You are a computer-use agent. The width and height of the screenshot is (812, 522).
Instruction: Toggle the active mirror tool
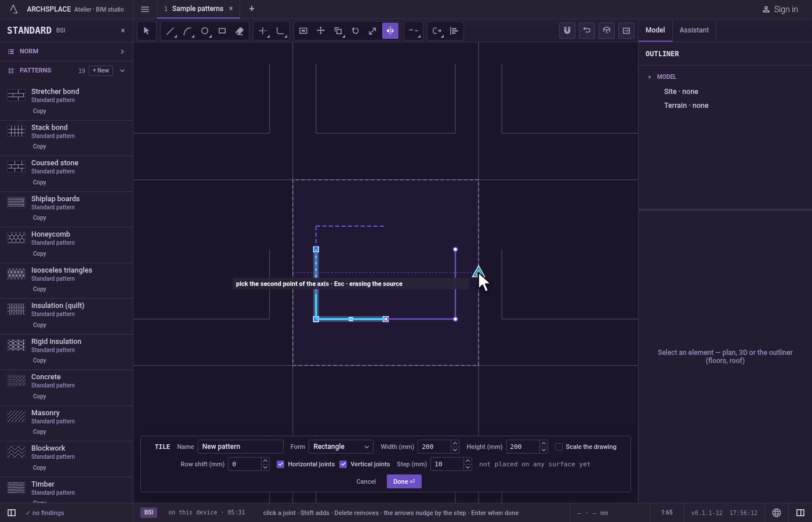pyautogui.click(x=390, y=31)
